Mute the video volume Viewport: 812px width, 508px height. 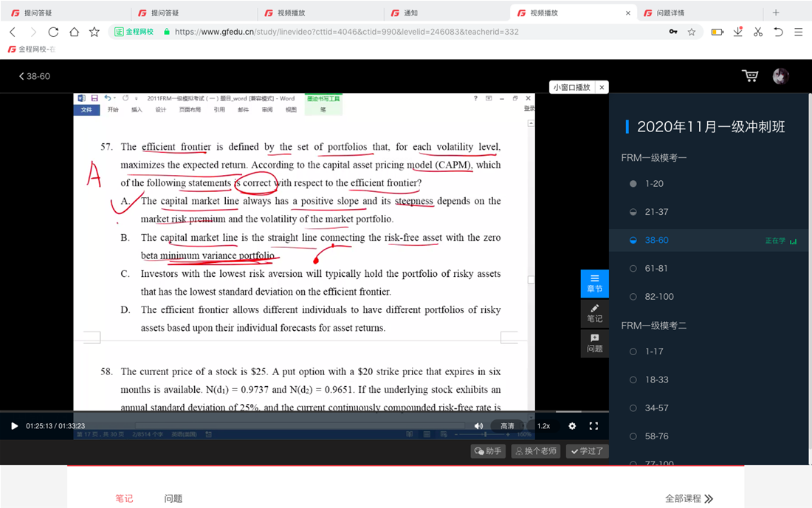pos(478,426)
